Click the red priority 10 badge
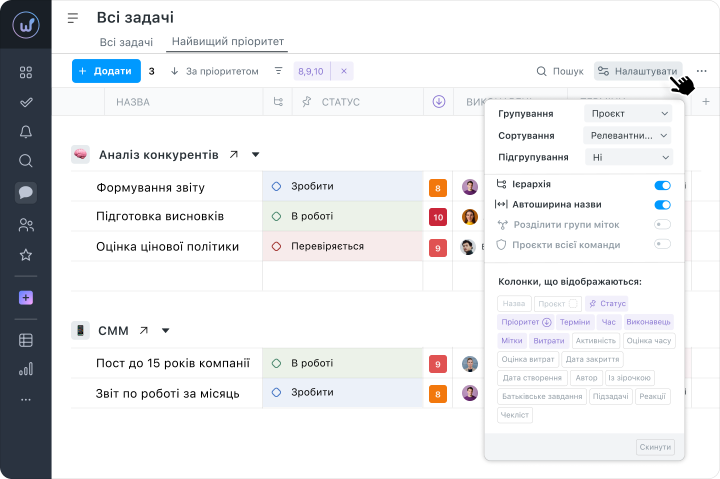The height and width of the screenshot is (479, 720). click(437, 217)
